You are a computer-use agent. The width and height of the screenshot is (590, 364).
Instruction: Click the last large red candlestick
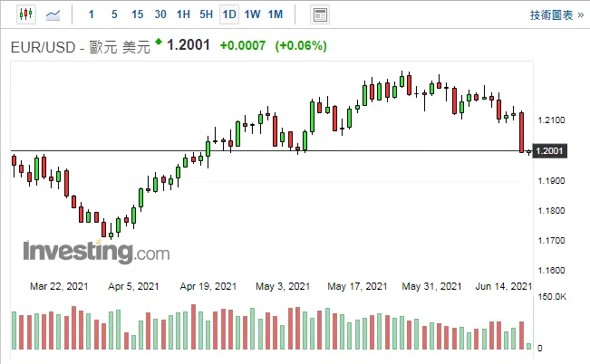point(521,132)
